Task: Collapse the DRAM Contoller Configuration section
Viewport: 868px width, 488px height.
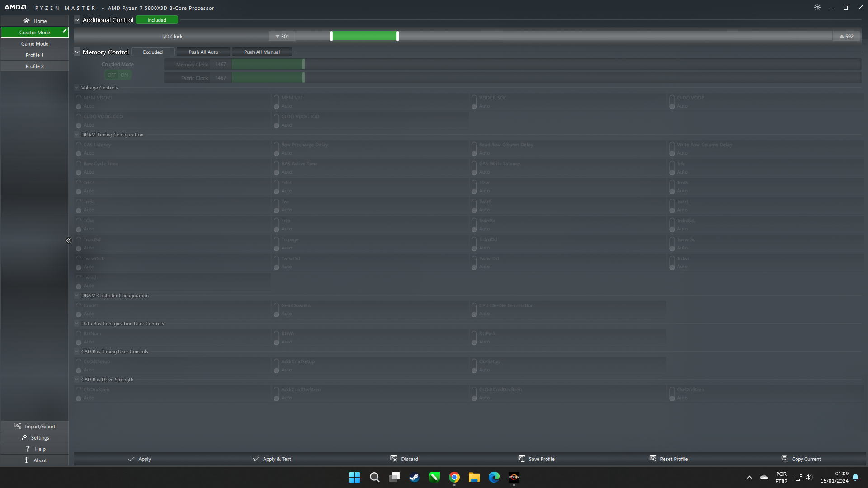Action: tap(77, 296)
